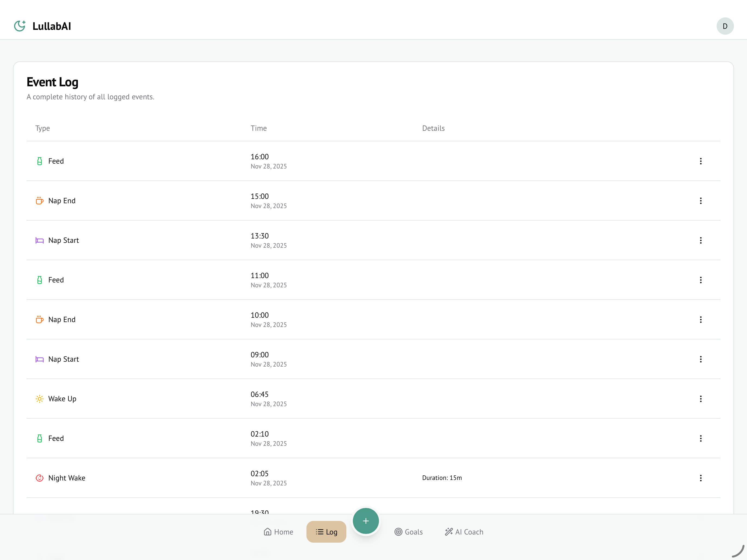Click the bottle icon for 16:00 Feed
Screen dimensions: 747x560
40,161
